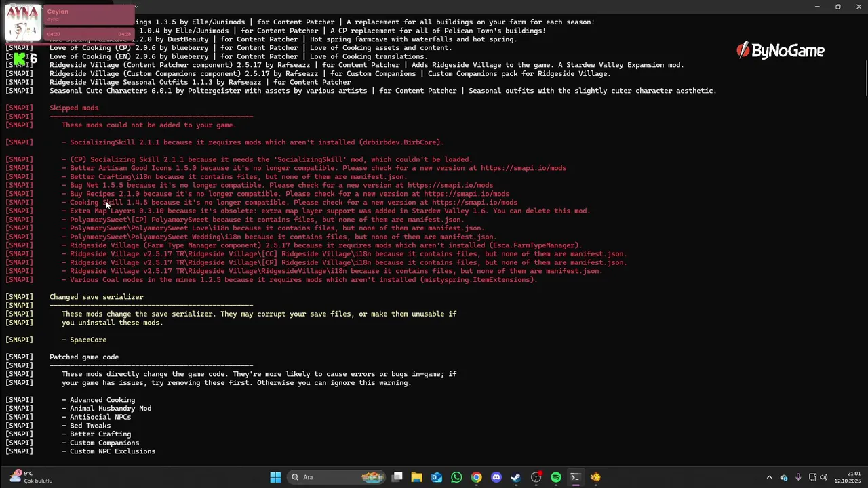Image resolution: width=868 pixels, height=488 pixels.
Task: Click the 'Patched game code' heading
Action: (84, 357)
